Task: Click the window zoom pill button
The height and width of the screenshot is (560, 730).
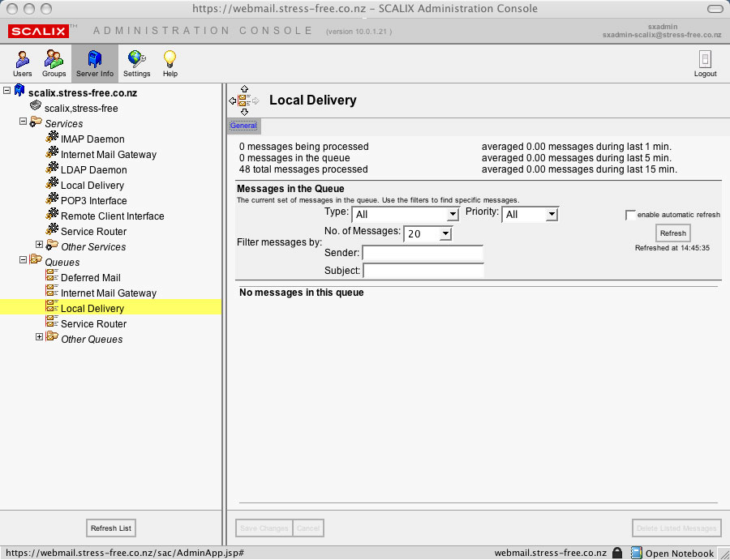Action: click(715, 9)
